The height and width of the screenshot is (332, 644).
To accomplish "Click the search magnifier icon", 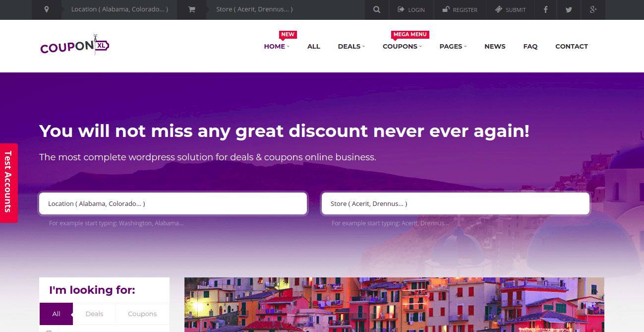I will click(x=377, y=9).
